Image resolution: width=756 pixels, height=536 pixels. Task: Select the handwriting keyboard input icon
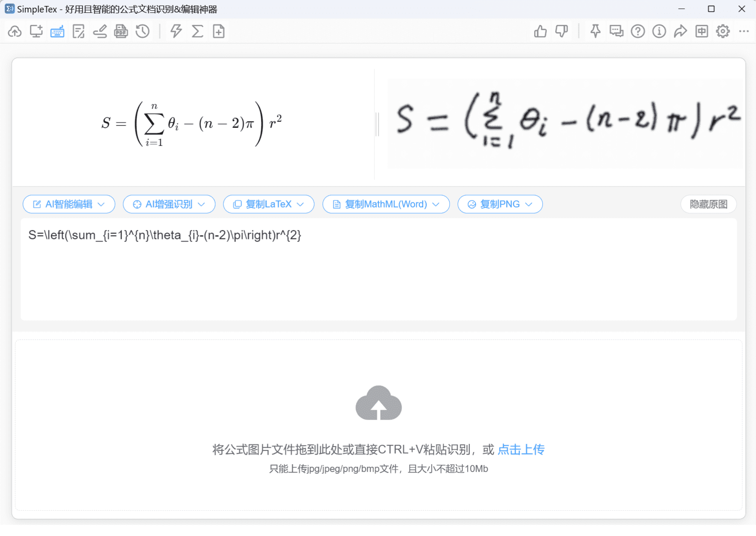pos(57,31)
